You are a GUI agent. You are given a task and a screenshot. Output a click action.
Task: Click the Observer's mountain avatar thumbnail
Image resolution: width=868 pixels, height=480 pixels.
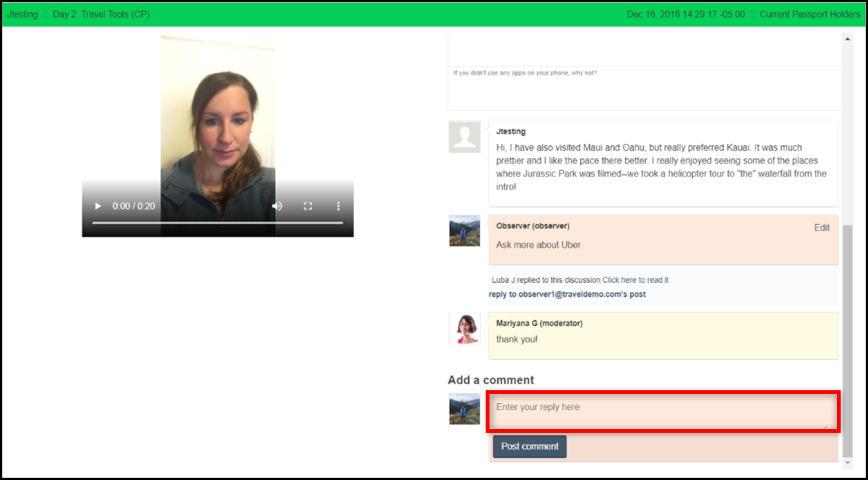464,230
